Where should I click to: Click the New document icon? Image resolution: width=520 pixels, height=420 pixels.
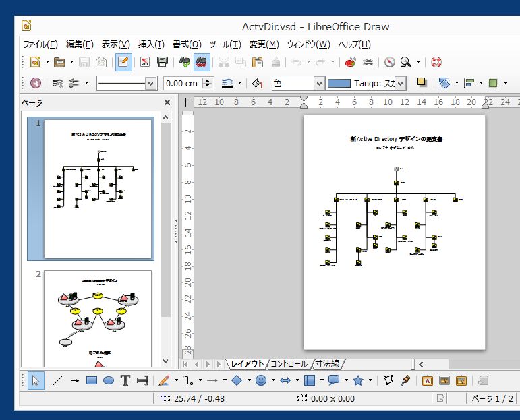(35, 62)
